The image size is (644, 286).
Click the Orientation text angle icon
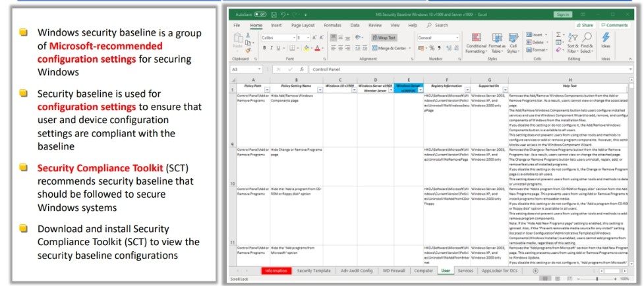click(x=359, y=38)
